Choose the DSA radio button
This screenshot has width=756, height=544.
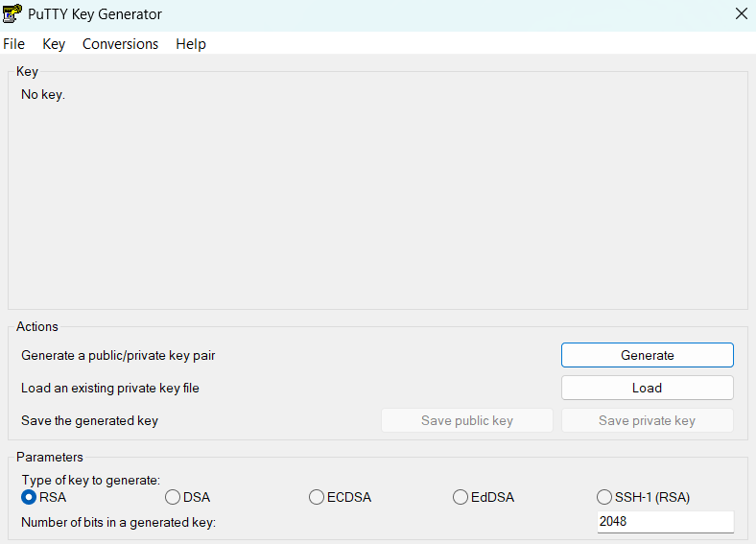(x=173, y=497)
